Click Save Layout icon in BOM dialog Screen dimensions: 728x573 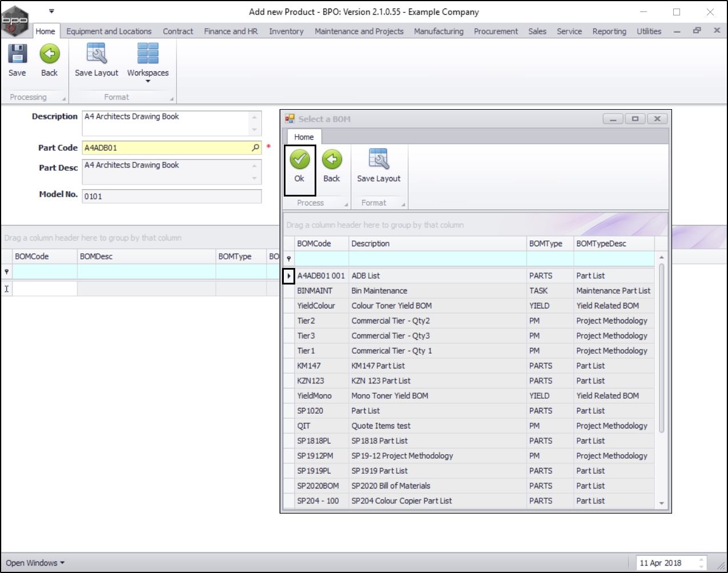(x=379, y=159)
